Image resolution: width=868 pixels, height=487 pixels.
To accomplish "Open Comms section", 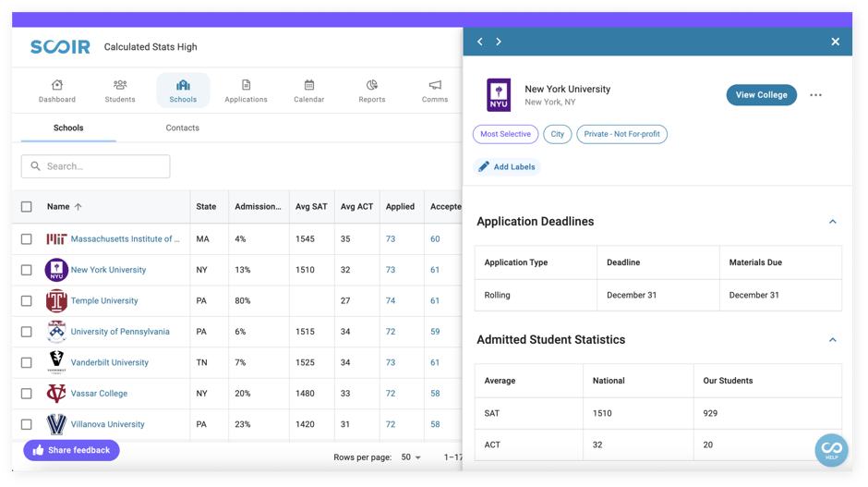I will (435, 91).
